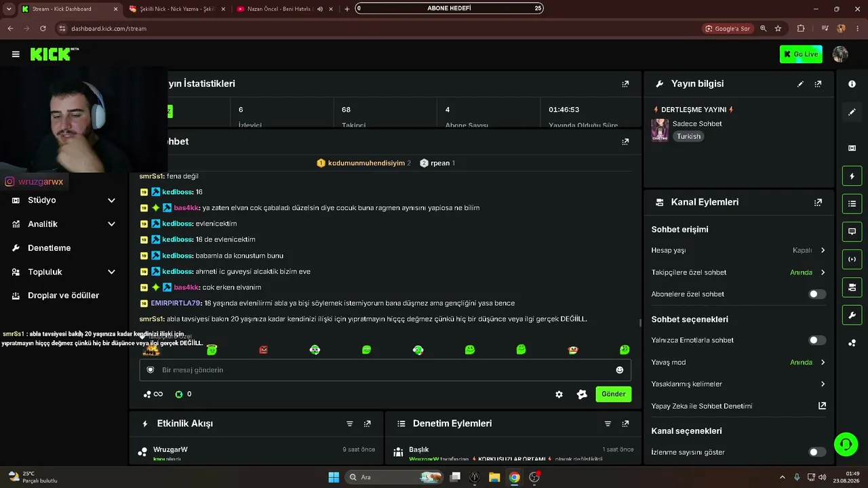
Task: Click the Turkish language tag
Action: [688, 136]
